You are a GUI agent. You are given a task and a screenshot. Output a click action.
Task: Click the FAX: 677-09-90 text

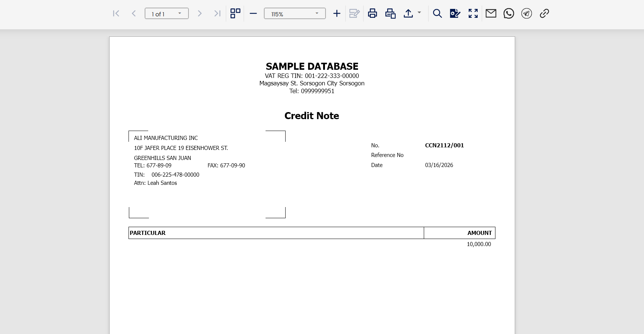(226, 166)
